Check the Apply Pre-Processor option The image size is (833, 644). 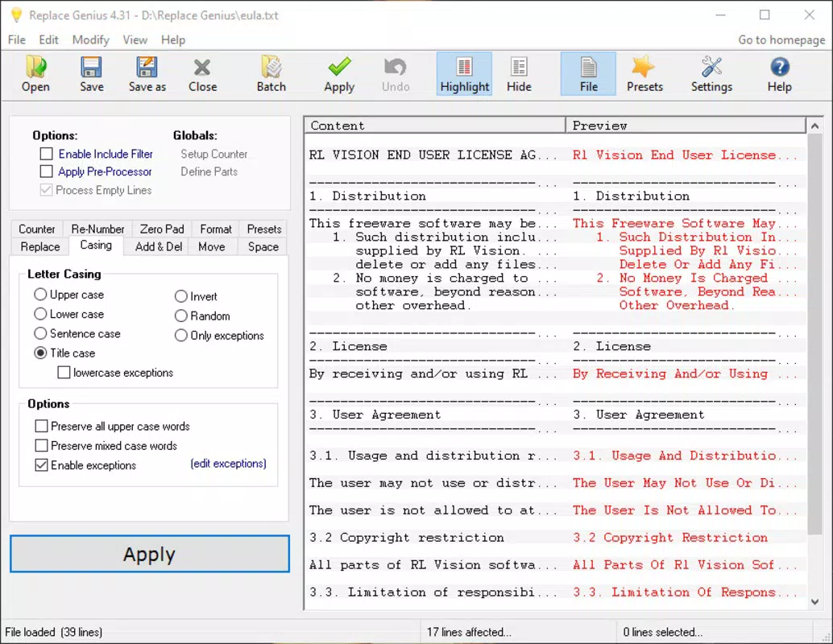coord(47,171)
